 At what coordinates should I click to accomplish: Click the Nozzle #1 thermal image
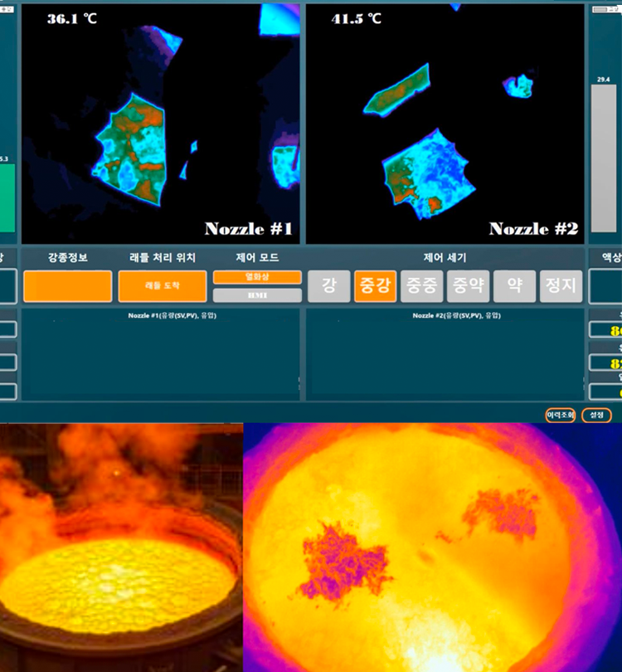click(x=159, y=124)
